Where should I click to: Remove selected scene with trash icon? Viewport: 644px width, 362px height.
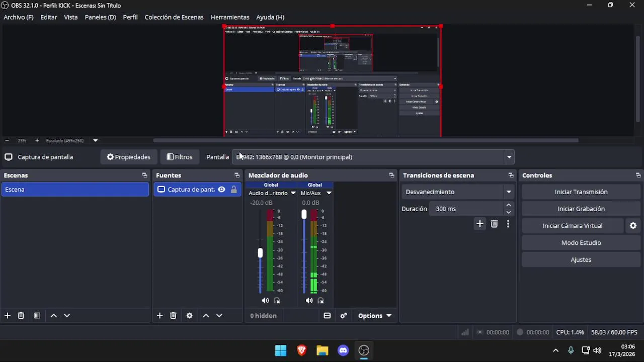(21, 316)
